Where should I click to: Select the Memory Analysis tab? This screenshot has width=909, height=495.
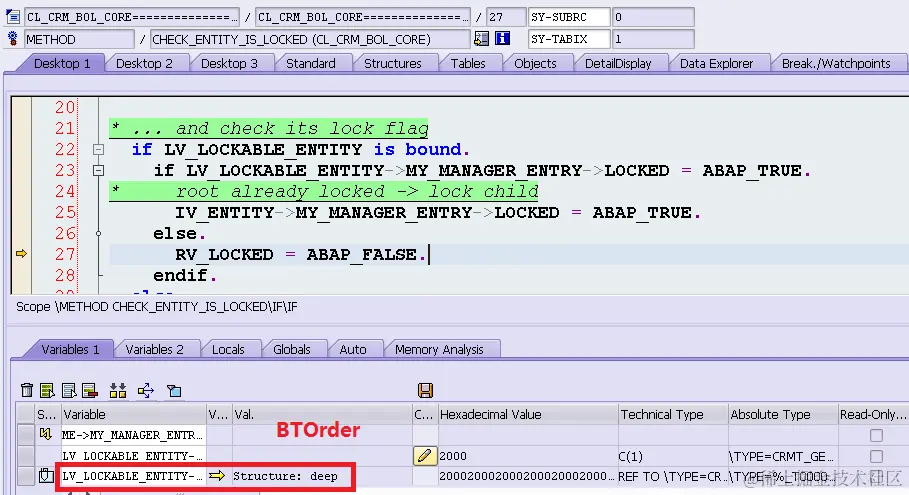[x=439, y=350]
